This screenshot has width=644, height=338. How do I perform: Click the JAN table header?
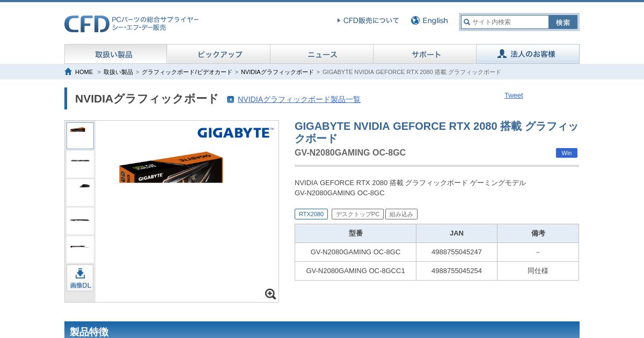(x=457, y=233)
